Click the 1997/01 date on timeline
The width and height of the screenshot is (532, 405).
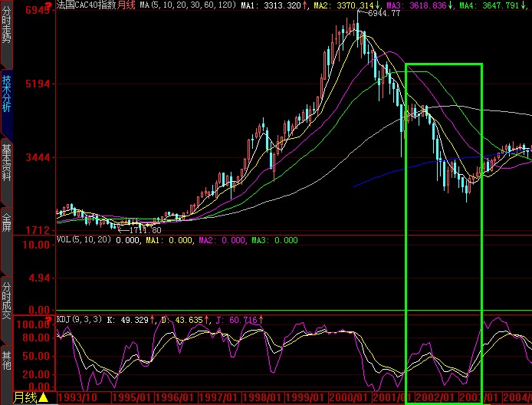coord(218,398)
